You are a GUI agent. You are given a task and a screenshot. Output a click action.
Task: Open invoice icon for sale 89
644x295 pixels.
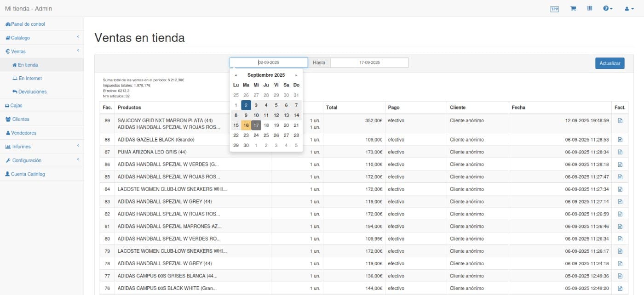(620, 120)
